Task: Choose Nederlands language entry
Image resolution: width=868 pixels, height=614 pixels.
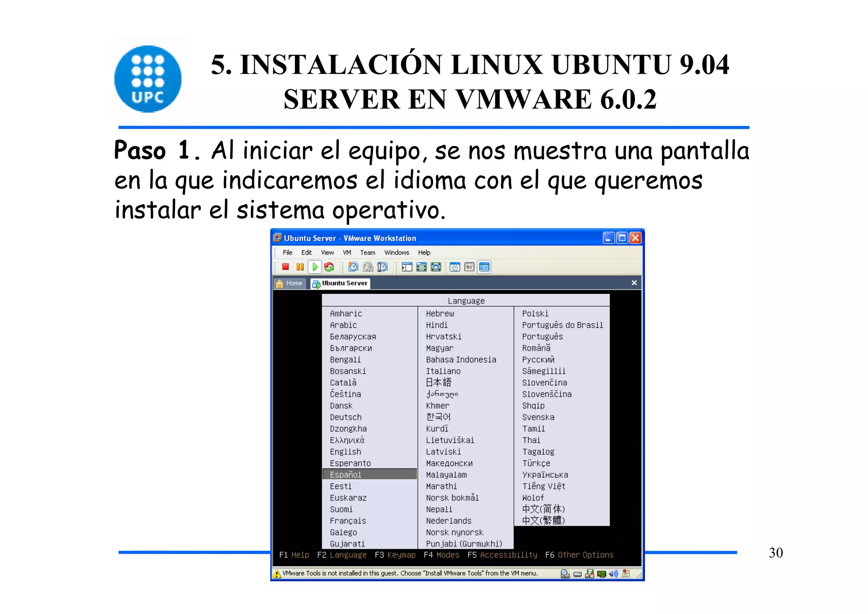Action: tap(448, 521)
